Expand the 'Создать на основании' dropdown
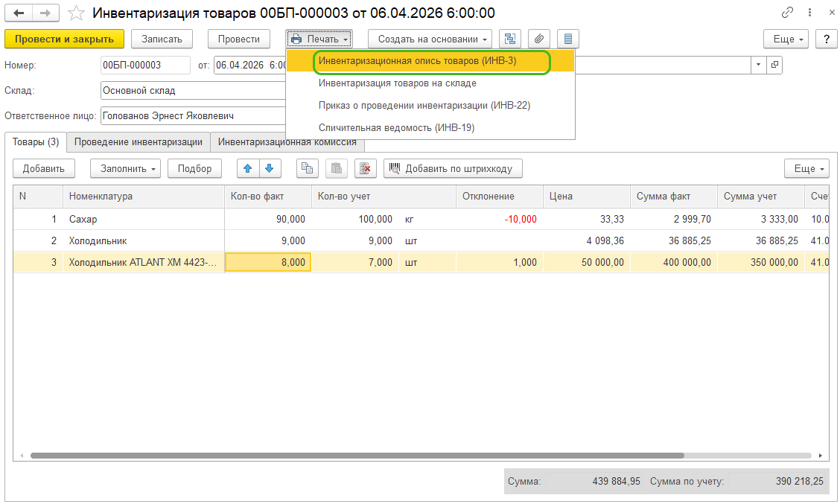Screen dimensions: 840x504 [430, 39]
